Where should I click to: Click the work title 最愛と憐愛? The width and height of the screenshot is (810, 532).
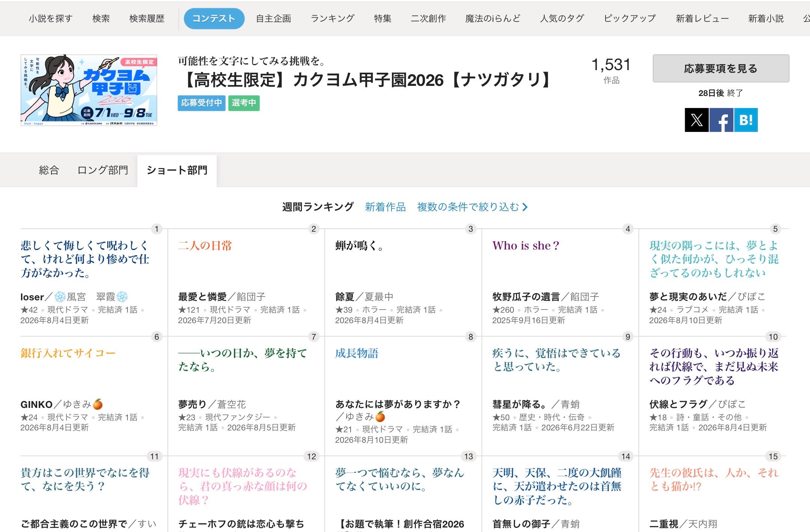click(x=202, y=297)
